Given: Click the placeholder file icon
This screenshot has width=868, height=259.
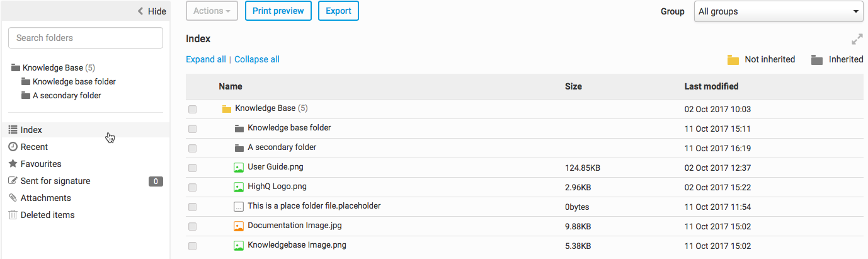Looking at the screenshot, I should [239, 207].
